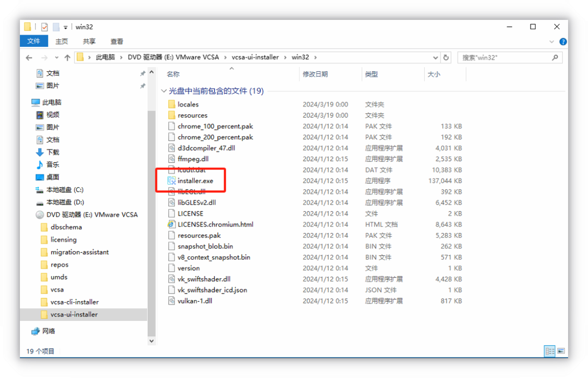Select DVD 驱动器 (E:) VMware VCSA
This screenshot has width=588, height=378.
92,214
